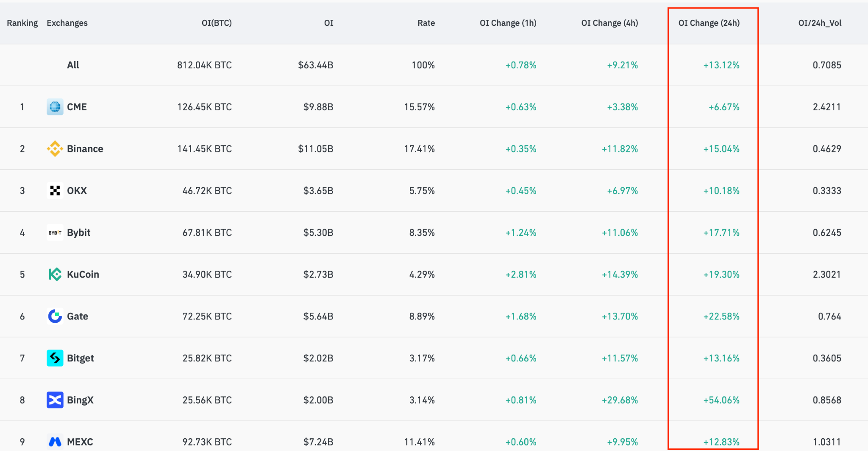Click the OKX logo icon

(55, 191)
